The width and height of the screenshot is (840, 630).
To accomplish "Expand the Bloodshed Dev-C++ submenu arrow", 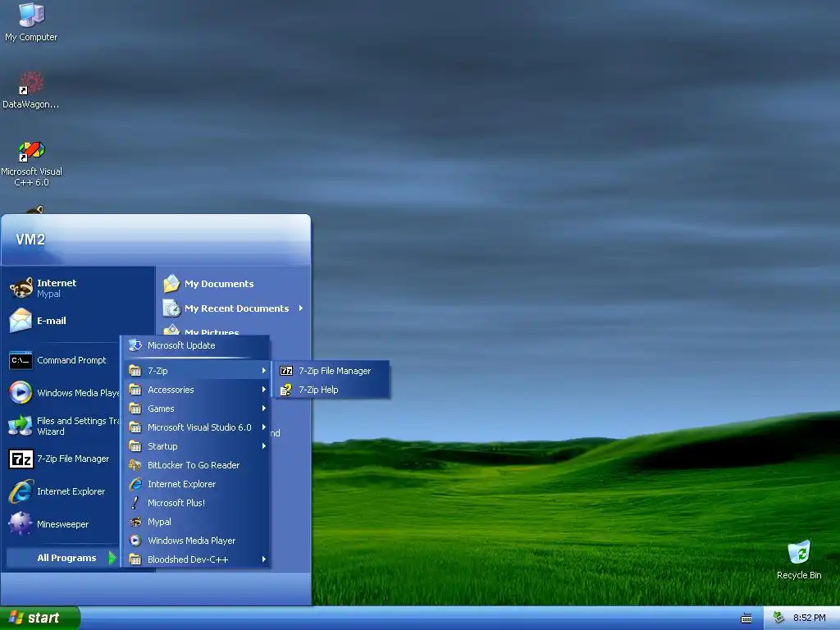I will pos(263,559).
